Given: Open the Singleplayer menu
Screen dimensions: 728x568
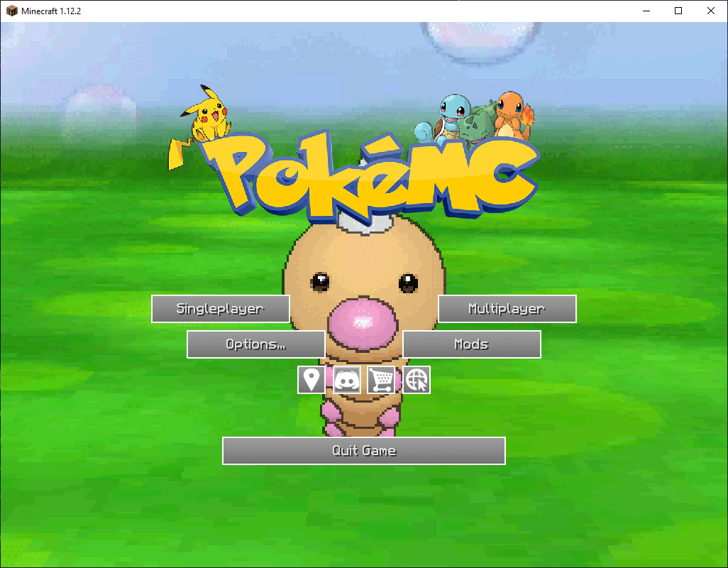Looking at the screenshot, I should pyautogui.click(x=221, y=309).
